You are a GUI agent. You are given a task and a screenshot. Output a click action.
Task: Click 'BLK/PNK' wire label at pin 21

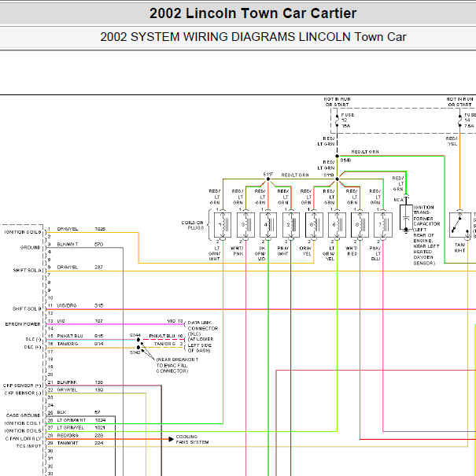point(67,382)
